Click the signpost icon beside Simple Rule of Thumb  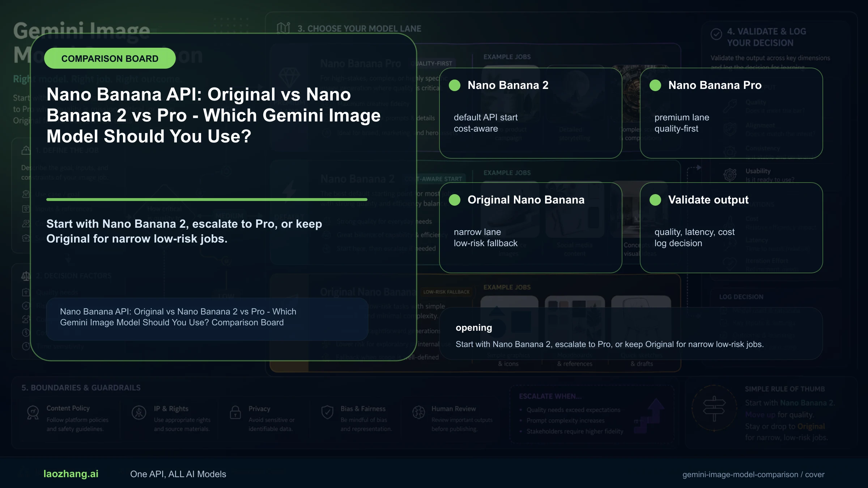[x=714, y=408]
